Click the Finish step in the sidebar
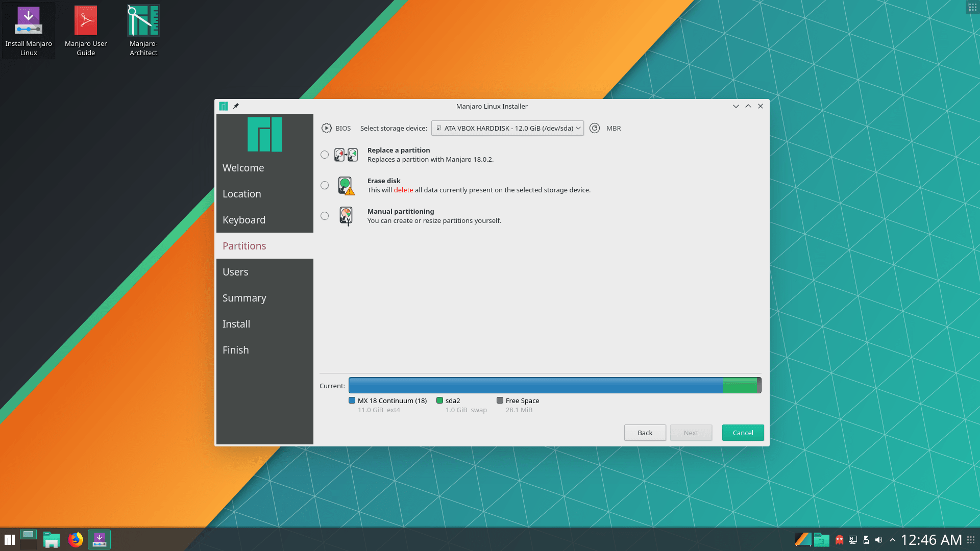Viewport: 980px width, 551px height. [264, 350]
